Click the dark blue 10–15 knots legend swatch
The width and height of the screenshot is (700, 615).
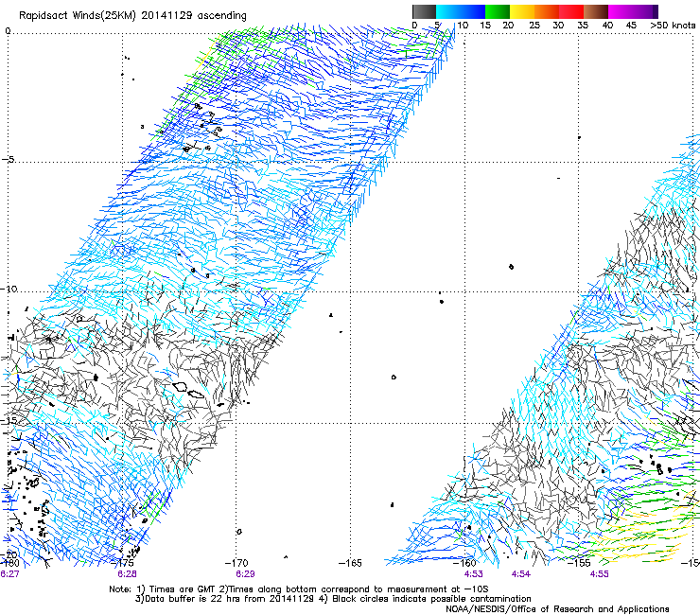click(x=473, y=11)
